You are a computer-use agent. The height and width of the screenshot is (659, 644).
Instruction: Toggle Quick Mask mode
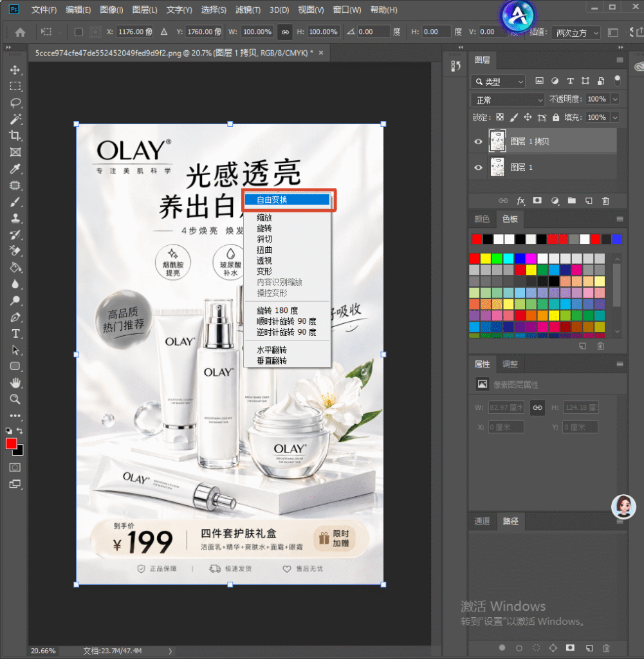[x=15, y=467]
